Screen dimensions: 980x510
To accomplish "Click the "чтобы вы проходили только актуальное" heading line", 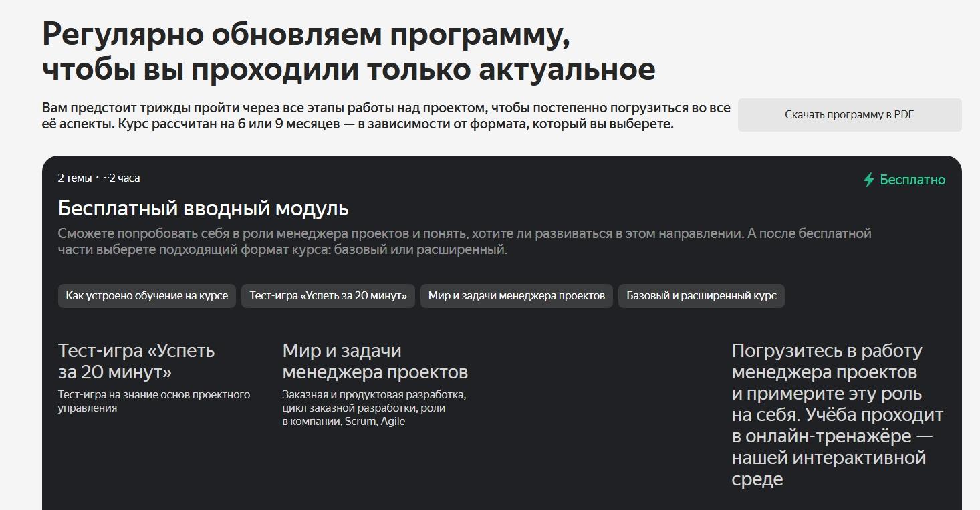I will point(348,70).
